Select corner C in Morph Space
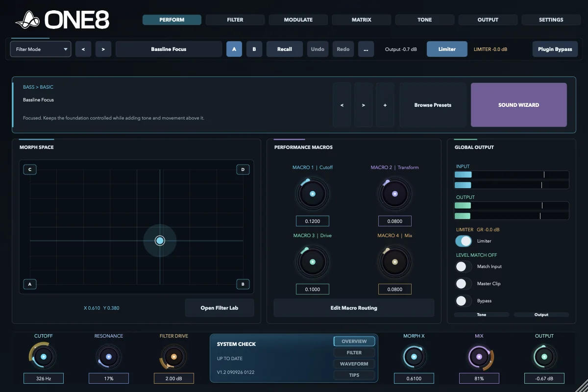Screen dimensions: 588x392 click(30, 170)
